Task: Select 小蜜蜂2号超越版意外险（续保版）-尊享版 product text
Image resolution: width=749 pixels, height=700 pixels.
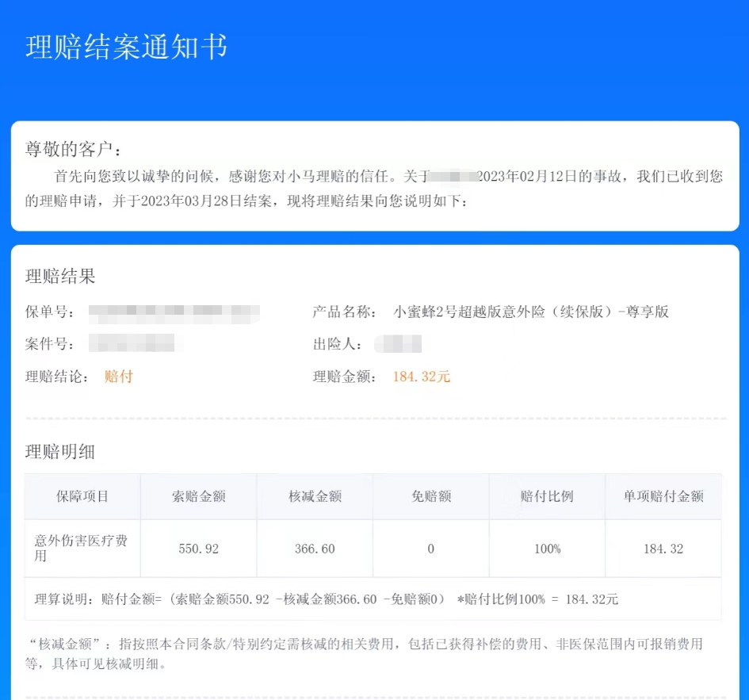Action: coord(529,312)
